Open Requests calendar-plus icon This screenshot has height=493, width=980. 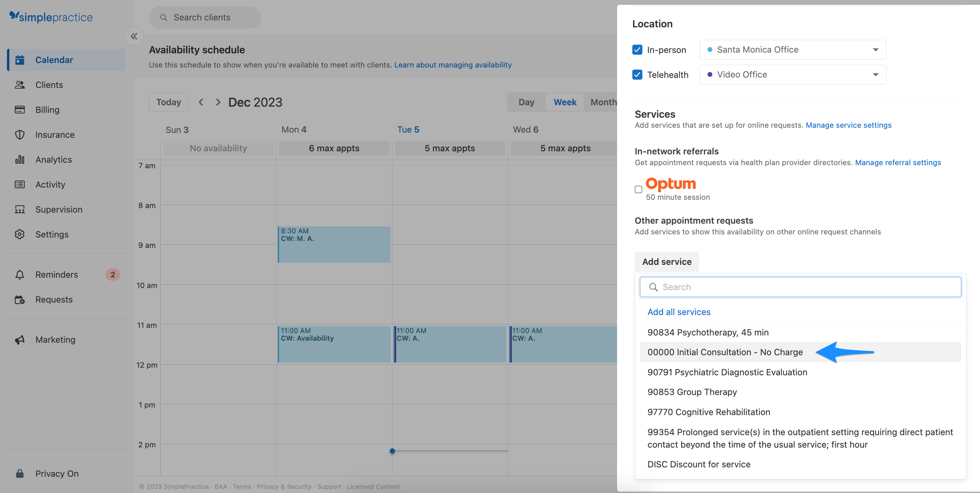(x=20, y=299)
